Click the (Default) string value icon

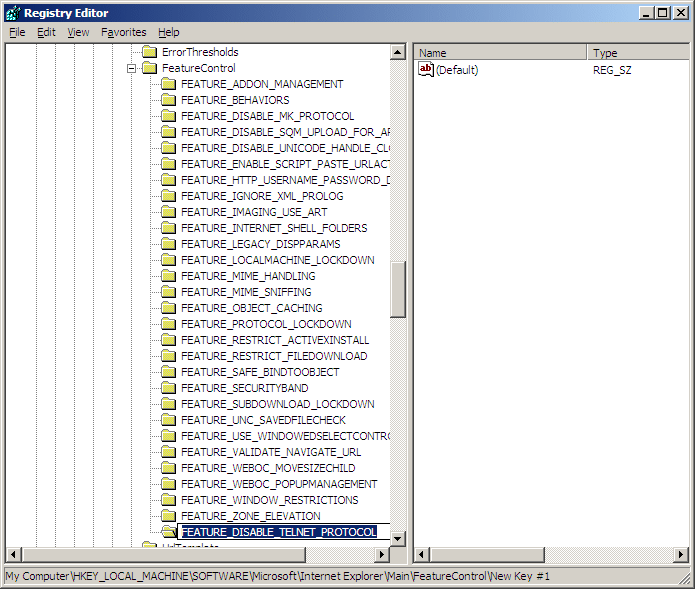426,70
